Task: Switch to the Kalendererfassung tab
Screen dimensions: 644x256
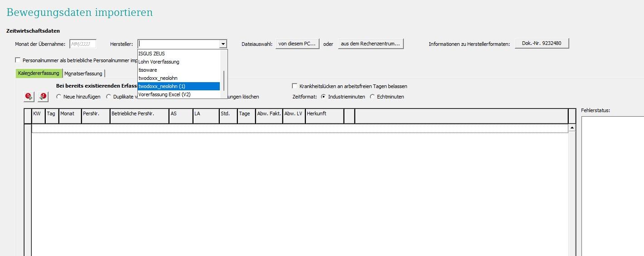Action: [39, 73]
